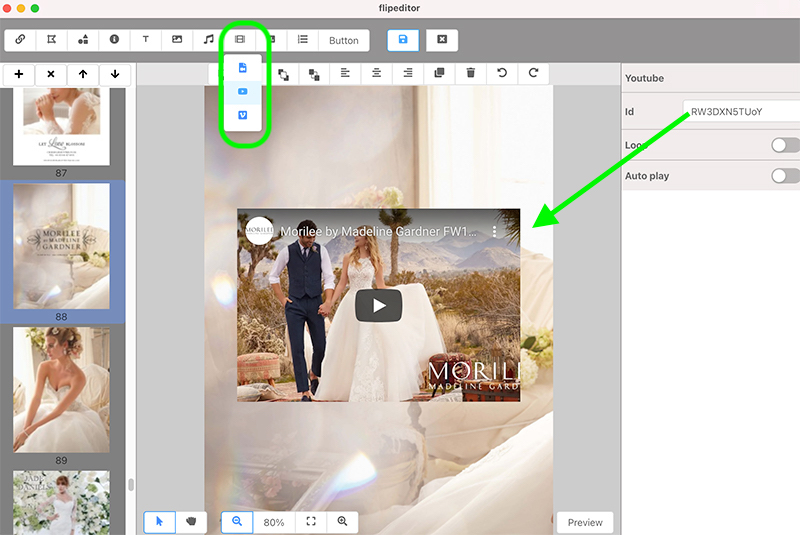The height and width of the screenshot is (535, 800).
Task: Click the link tool icon in toolbar
Action: pyautogui.click(x=20, y=40)
